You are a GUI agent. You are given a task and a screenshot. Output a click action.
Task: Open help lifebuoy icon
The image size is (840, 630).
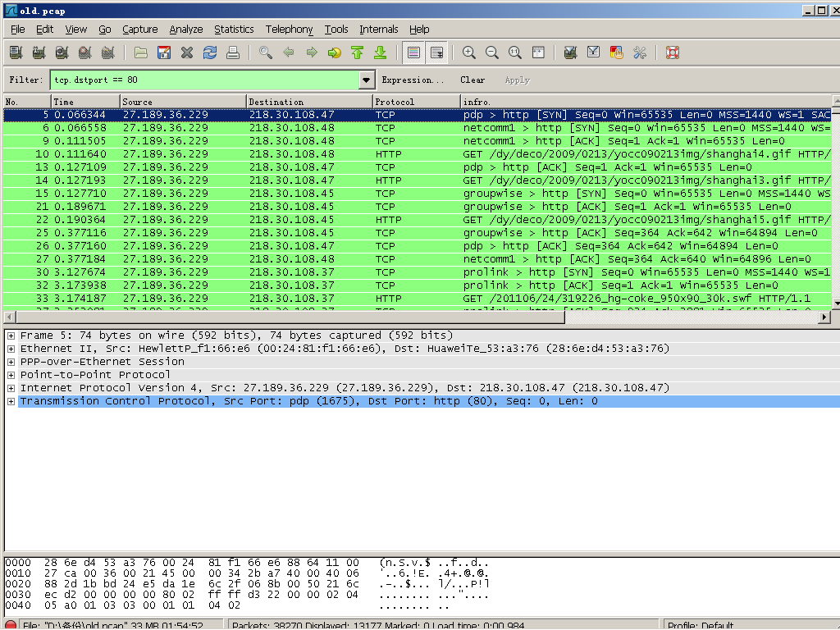click(x=673, y=52)
